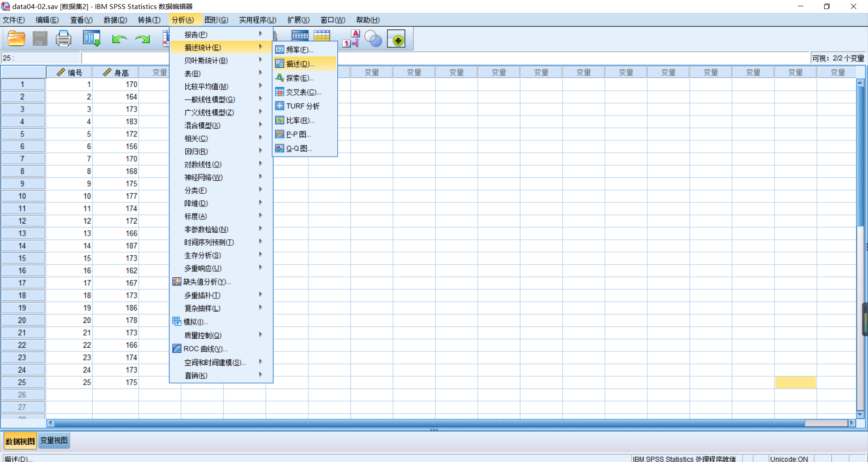
Task: Click the 身高 column header
Action: click(x=116, y=72)
